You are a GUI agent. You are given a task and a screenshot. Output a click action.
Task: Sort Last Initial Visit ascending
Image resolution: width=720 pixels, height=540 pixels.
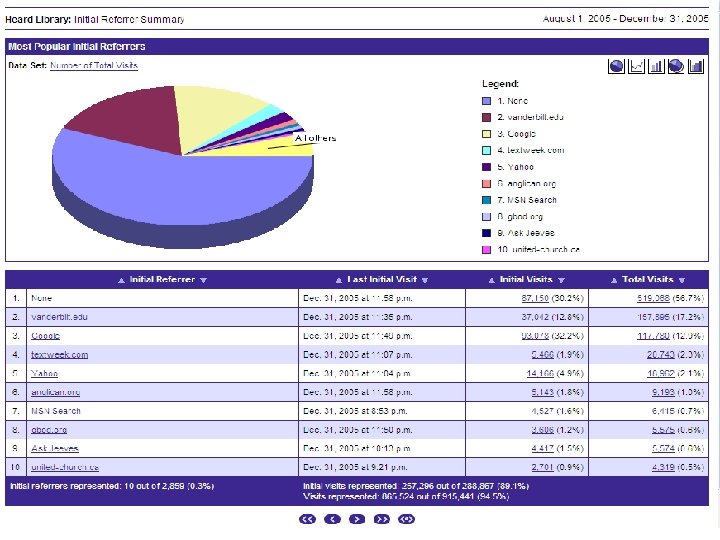pos(339,280)
